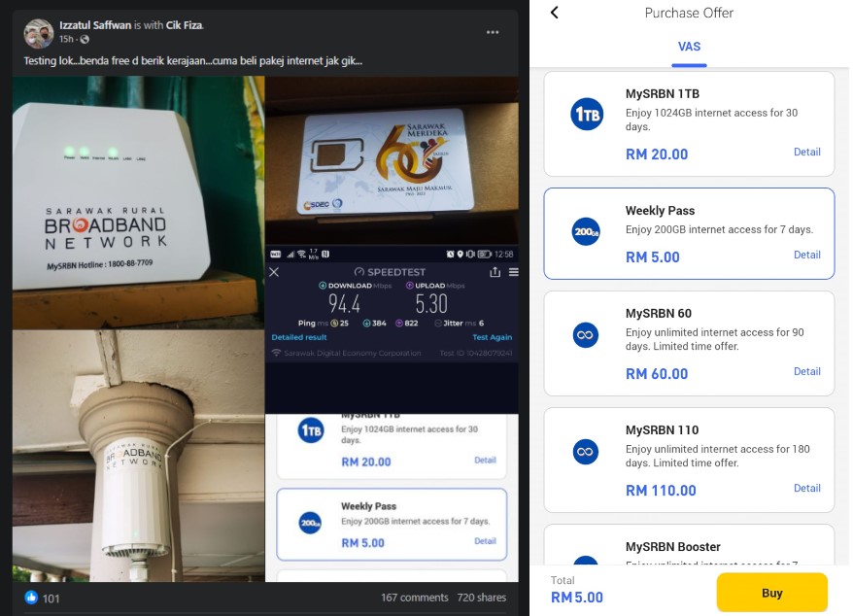Open Detail for MySRBN 60
Image resolution: width=853 pixels, height=616 pixels.
pos(806,371)
